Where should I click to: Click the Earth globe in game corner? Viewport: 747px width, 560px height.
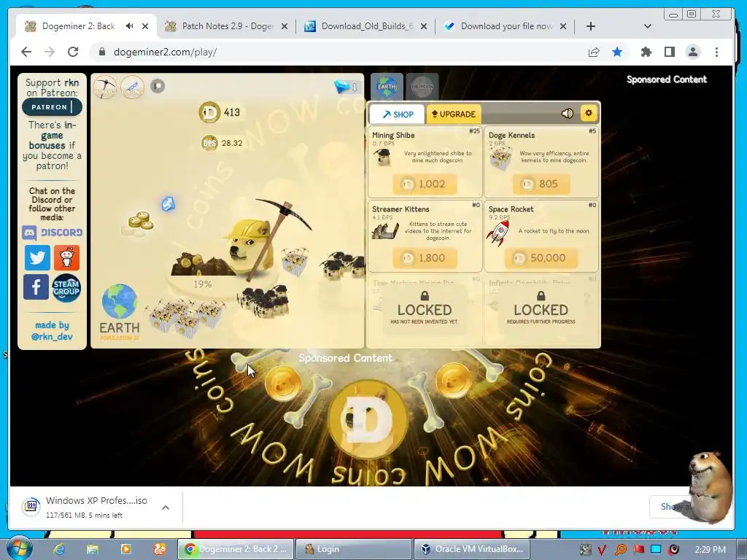click(120, 301)
